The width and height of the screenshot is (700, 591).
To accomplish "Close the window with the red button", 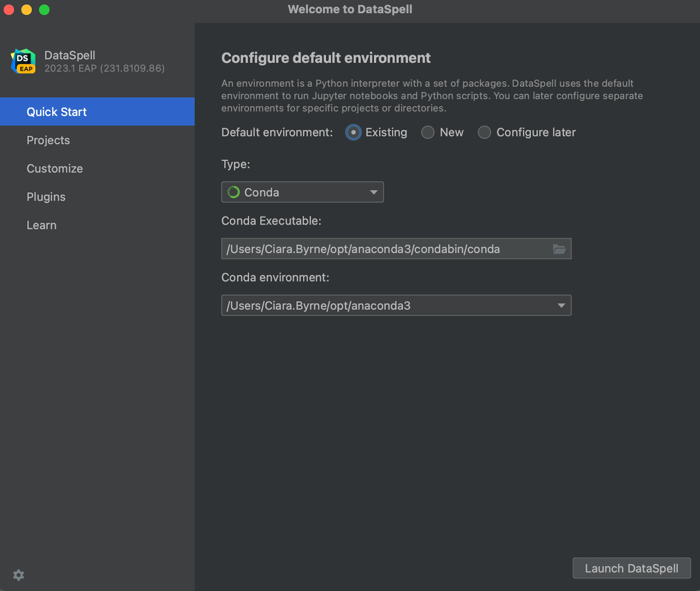I will coord(9,10).
